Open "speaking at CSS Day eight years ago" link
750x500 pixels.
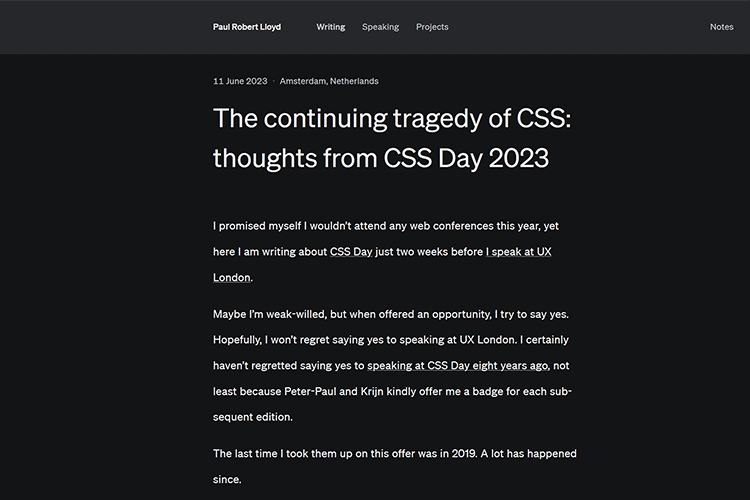click(x=458, y=365)
